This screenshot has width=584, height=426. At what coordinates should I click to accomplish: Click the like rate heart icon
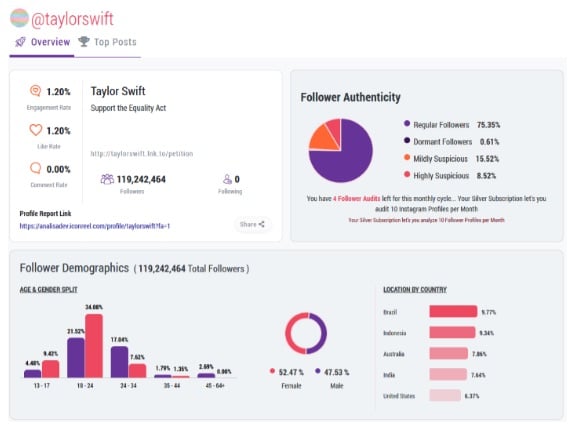point(35,130)
